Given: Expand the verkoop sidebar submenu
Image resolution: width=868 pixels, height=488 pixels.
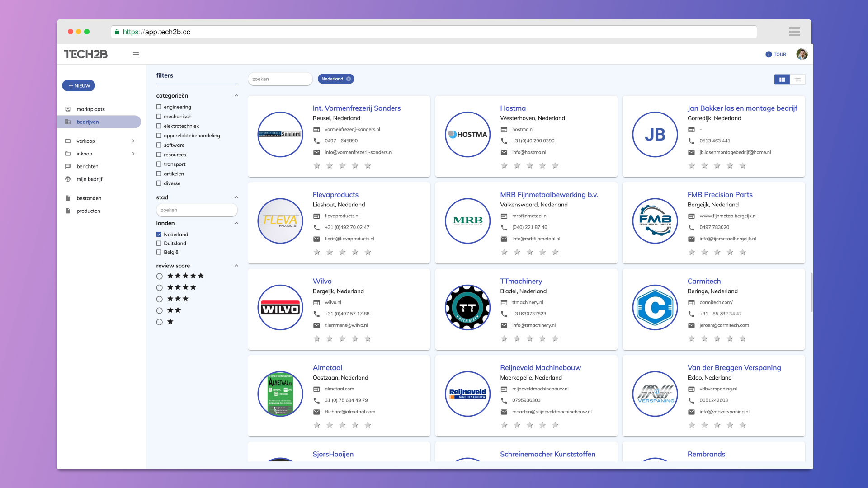Looking at the screenshot, I should (133, 141).
